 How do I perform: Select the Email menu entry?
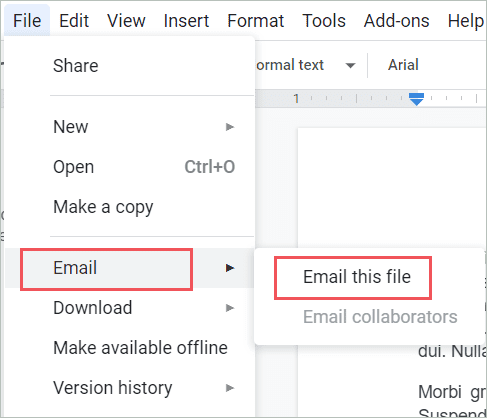click(129, 268)
